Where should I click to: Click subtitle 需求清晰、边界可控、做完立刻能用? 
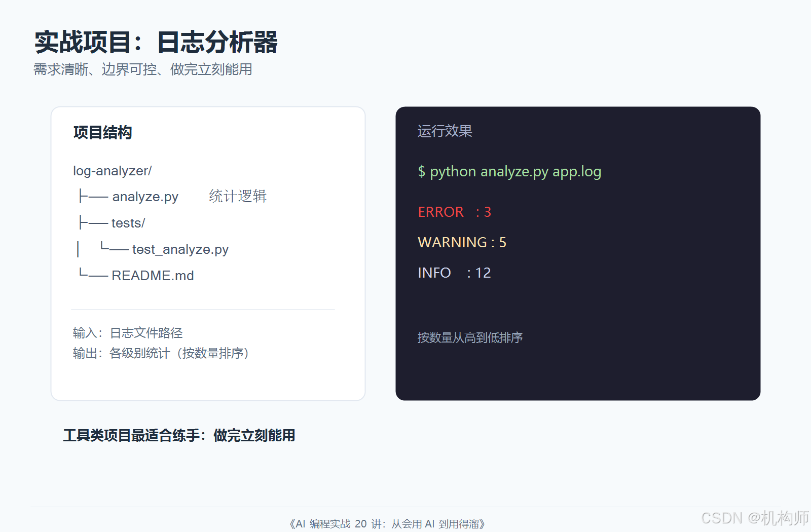(143, 69)
